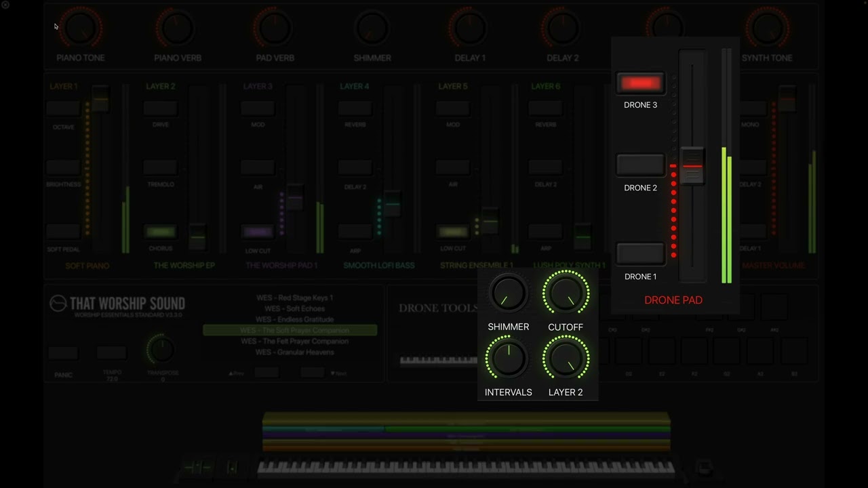The image size is (868, 488).
Task: Activate the DRONE 3 pad button
Action: [x=641, y=83]
